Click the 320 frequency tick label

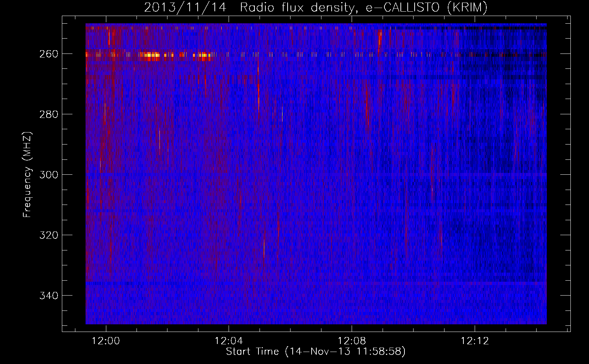(49, 235)
